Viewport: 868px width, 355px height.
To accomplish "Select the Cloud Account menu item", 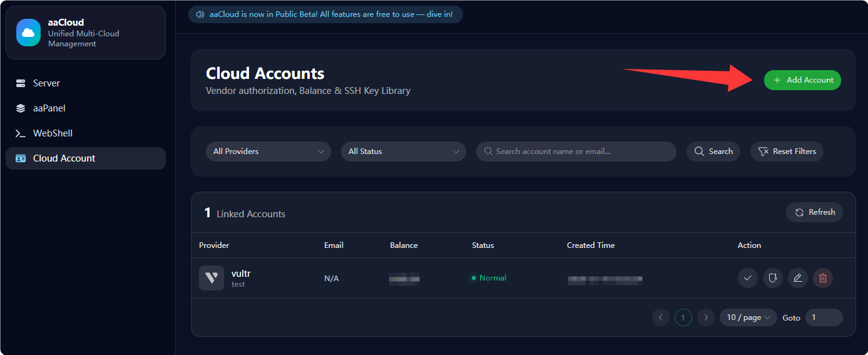I will pos(86,158).
